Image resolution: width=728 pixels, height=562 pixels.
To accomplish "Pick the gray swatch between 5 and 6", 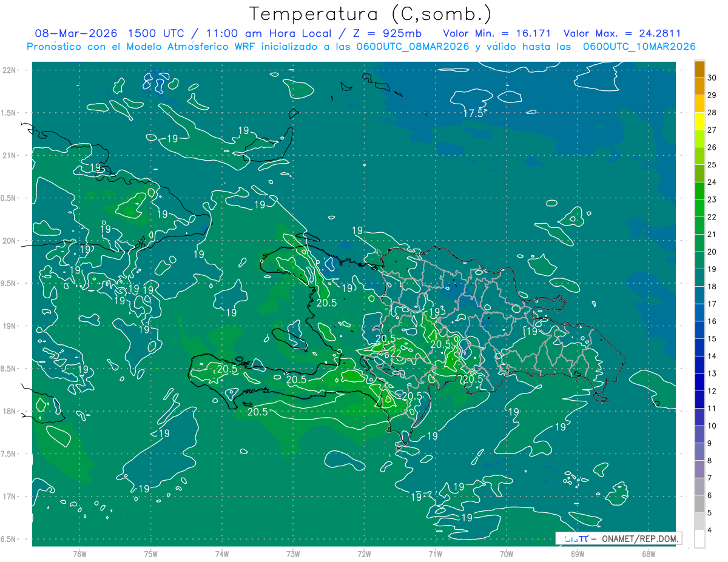I will click(699, 504).
